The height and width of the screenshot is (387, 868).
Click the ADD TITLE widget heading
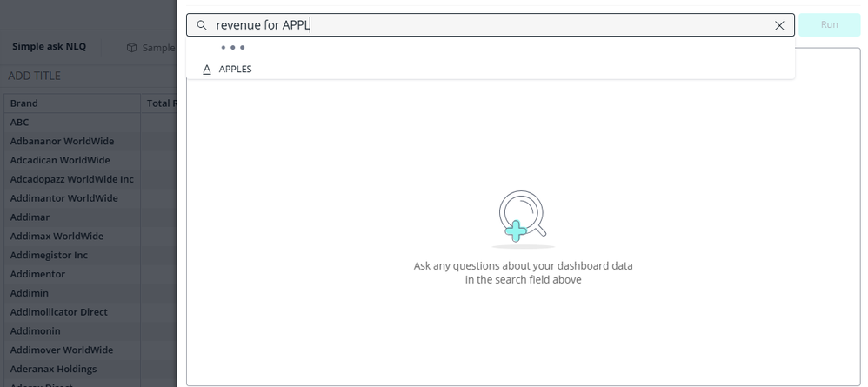[x=35, y=76]
